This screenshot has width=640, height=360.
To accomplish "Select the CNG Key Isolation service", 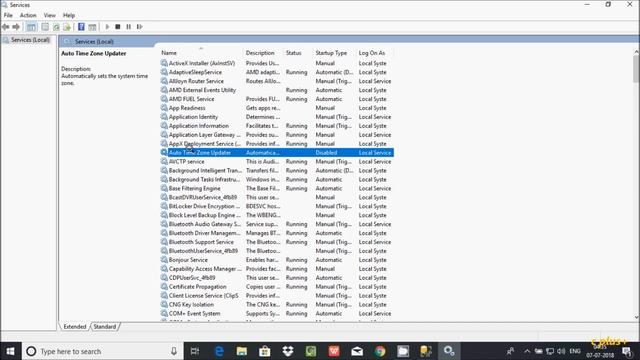I will [277, 305].
